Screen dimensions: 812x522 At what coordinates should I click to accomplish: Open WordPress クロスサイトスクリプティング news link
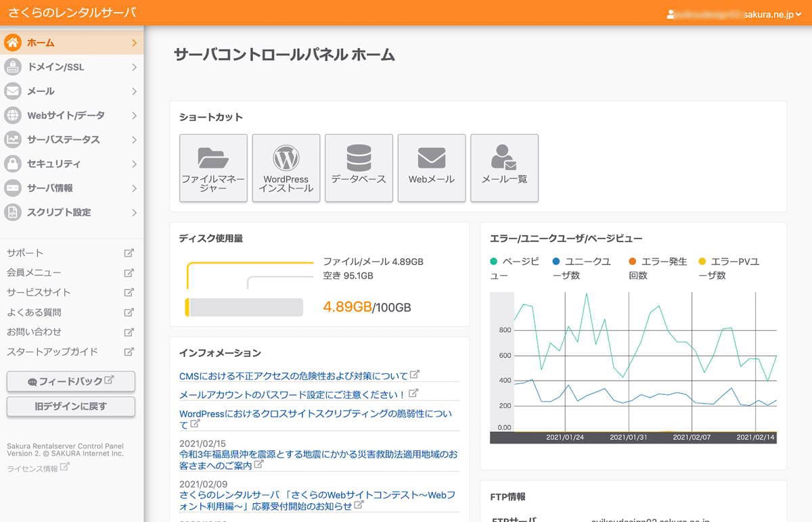pyautogui.click(x=315, y=419)
